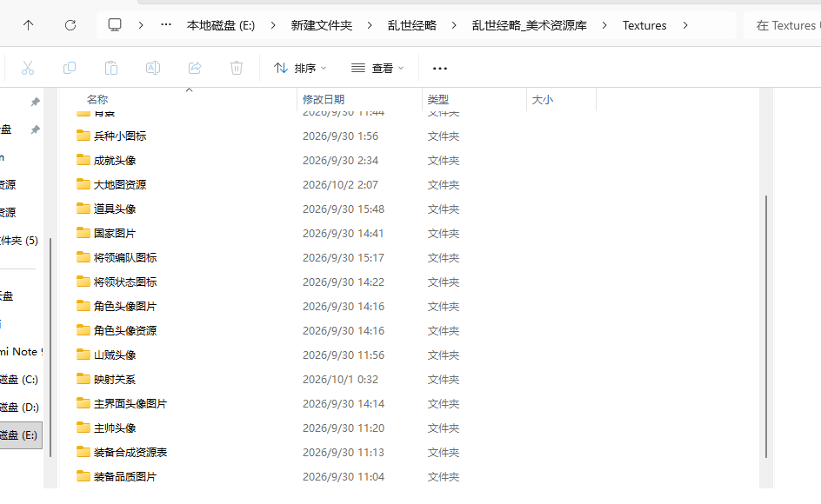Select the 主界面头像图片 folder icon

click(83, 403)
